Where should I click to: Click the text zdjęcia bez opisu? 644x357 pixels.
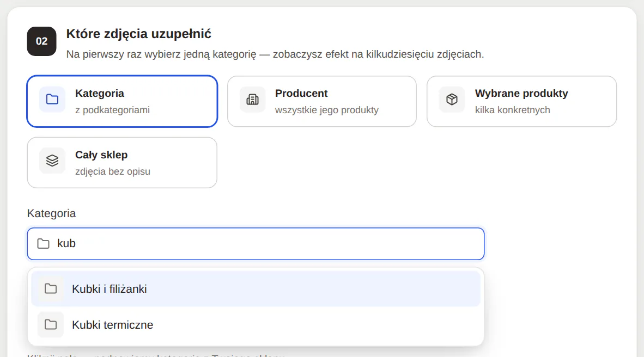pyautogui.click(x=113, y=171)
